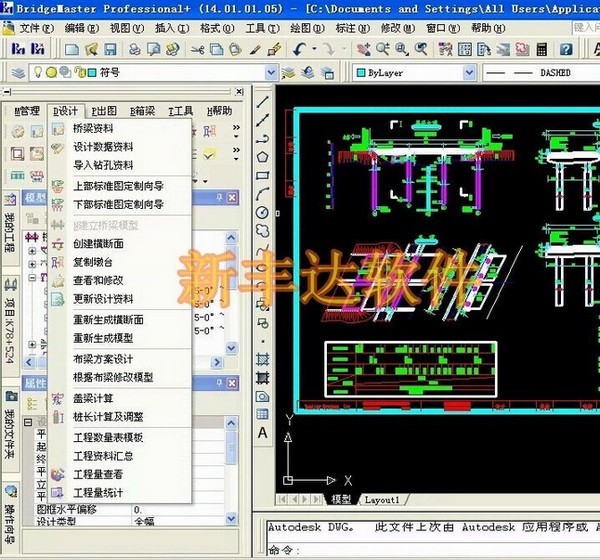
Task: Collapse the properties category minus box
Action: (x=28, y=422)
